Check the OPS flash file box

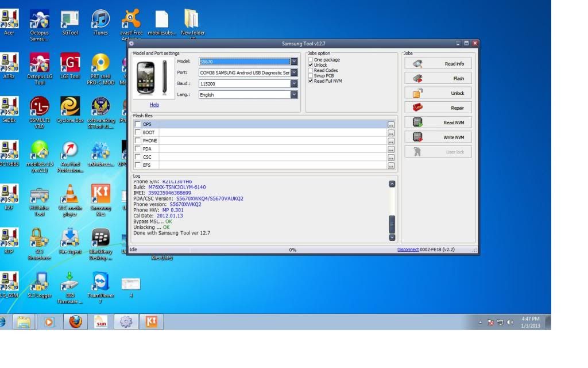(138, 124)
